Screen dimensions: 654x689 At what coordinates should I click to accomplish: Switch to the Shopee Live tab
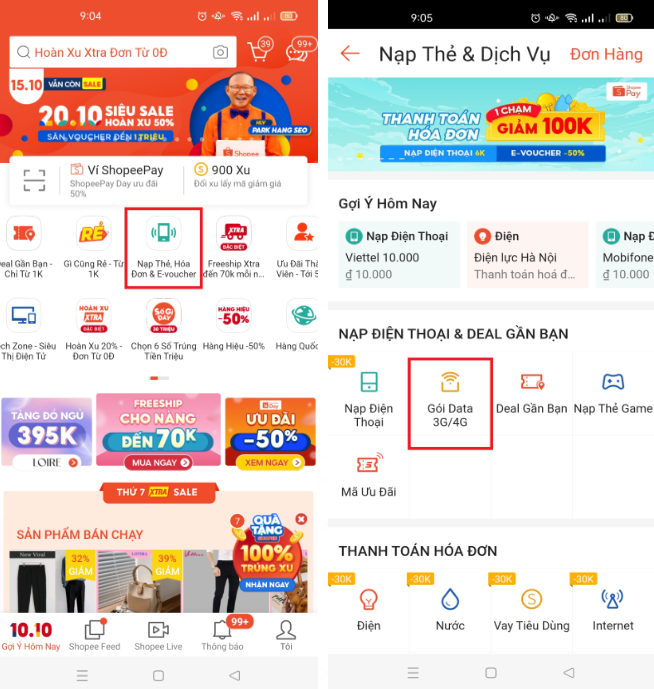click(158, 635)
